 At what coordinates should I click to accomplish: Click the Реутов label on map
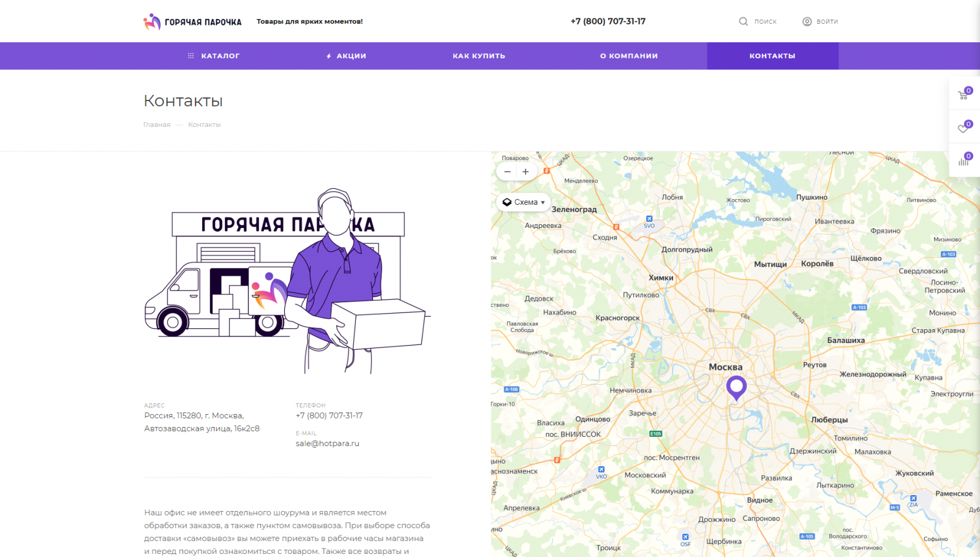(815, 365)
